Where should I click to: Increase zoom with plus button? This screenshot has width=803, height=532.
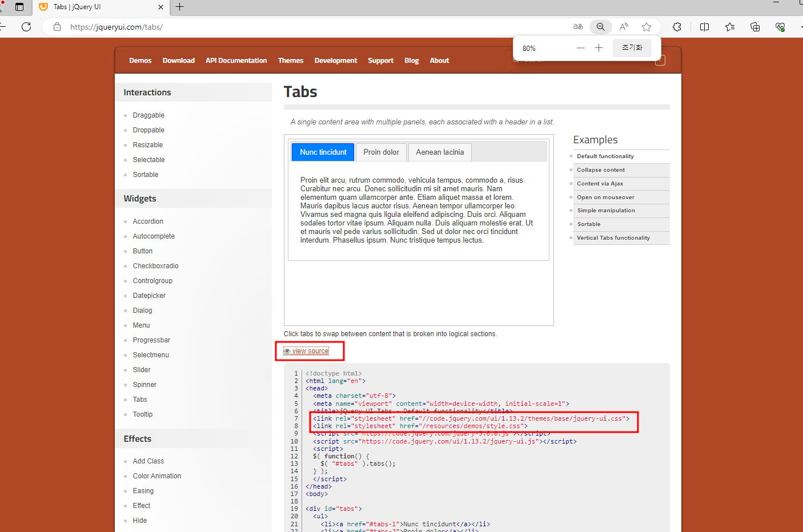point(599,48)
